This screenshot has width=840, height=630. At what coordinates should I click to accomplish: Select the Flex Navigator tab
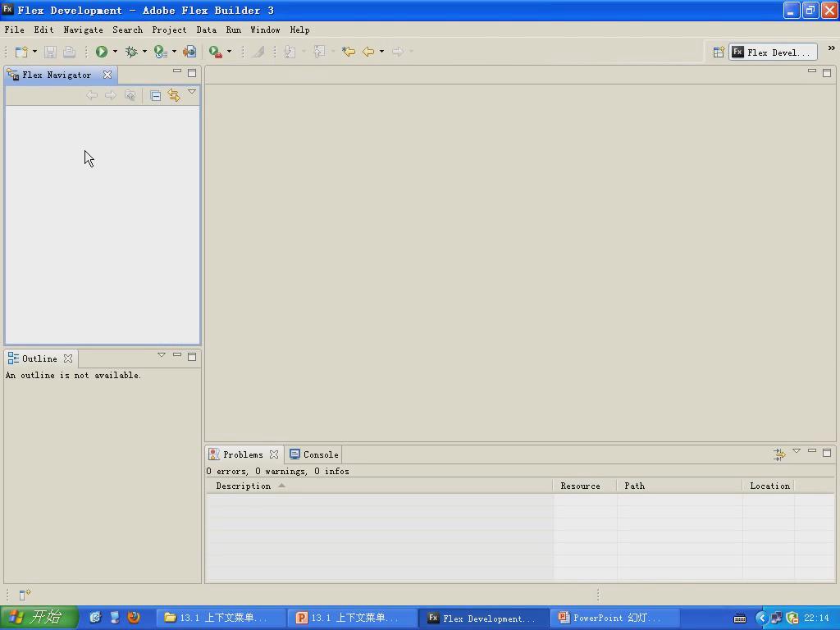click(x=57, y=75)
